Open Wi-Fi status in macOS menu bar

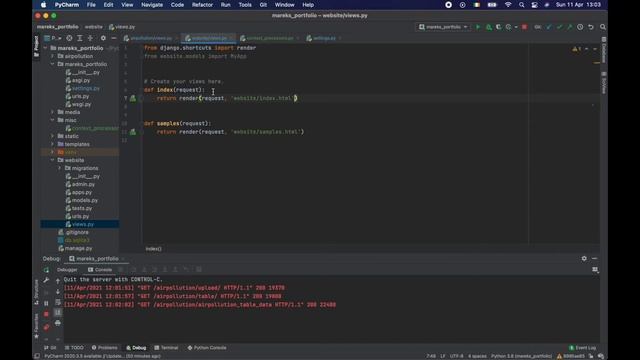pos(508,5)
